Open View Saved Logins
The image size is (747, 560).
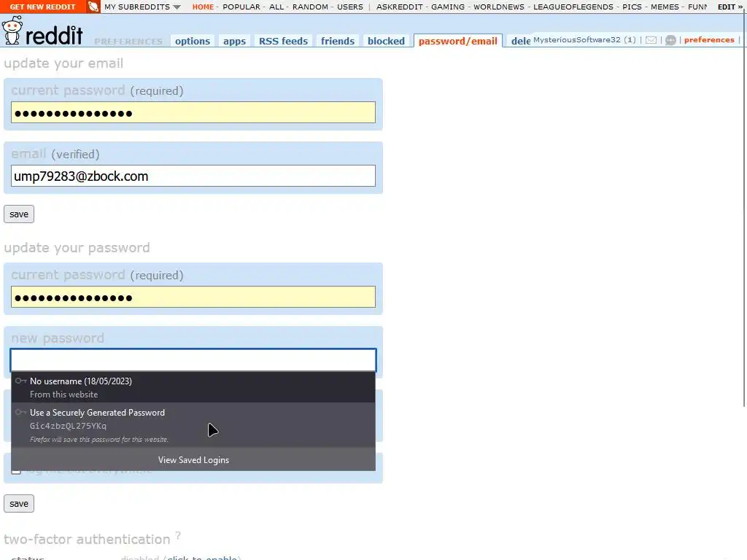[193, 459]
